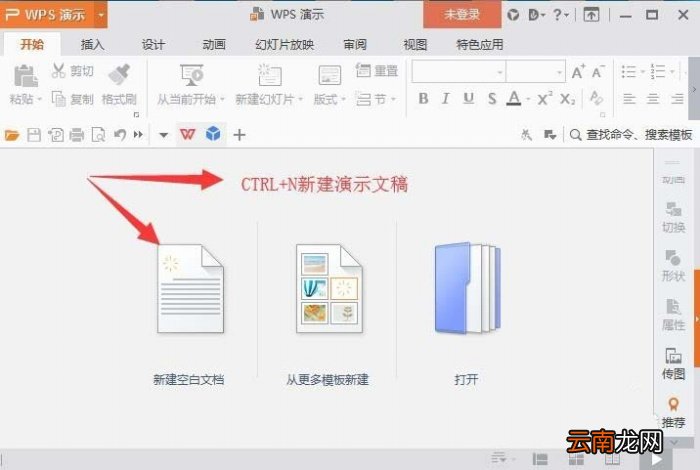Switch to the Slide Show (幻灯片放映) tab
Viewport: 700px width, 470px height.
coord(284,45)
